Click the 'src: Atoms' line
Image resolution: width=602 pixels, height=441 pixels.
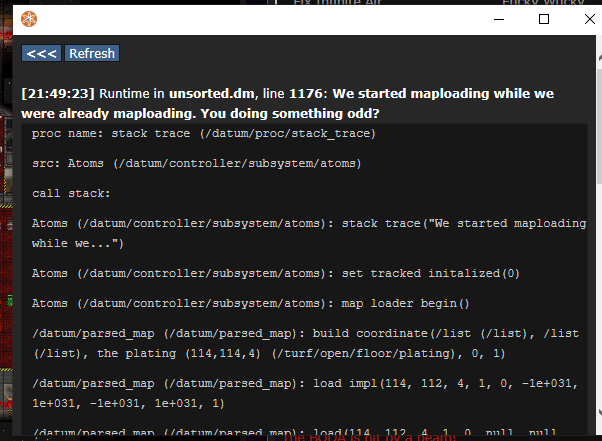tap(197, 164)
